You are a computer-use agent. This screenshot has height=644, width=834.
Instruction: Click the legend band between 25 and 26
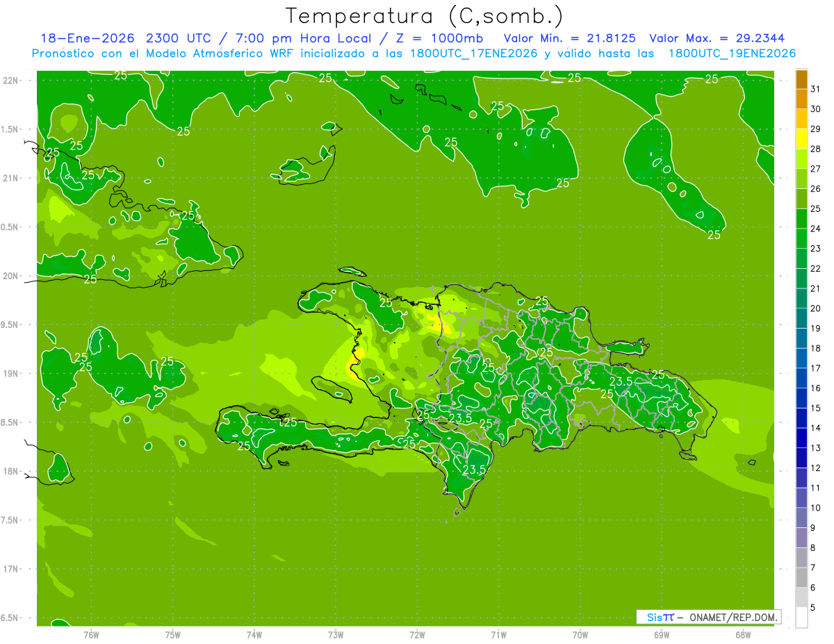pos(801,199)
